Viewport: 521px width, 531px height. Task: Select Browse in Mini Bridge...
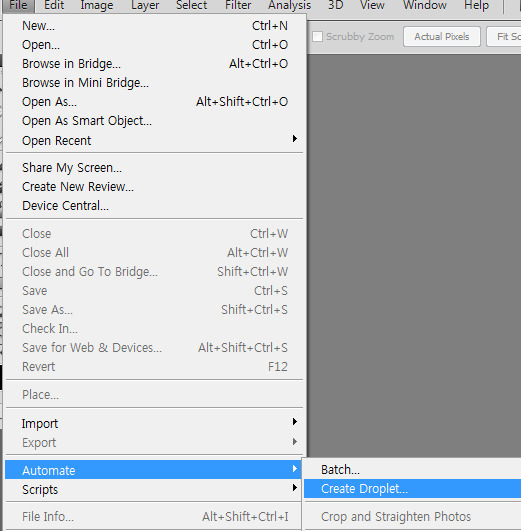[154, 83]
